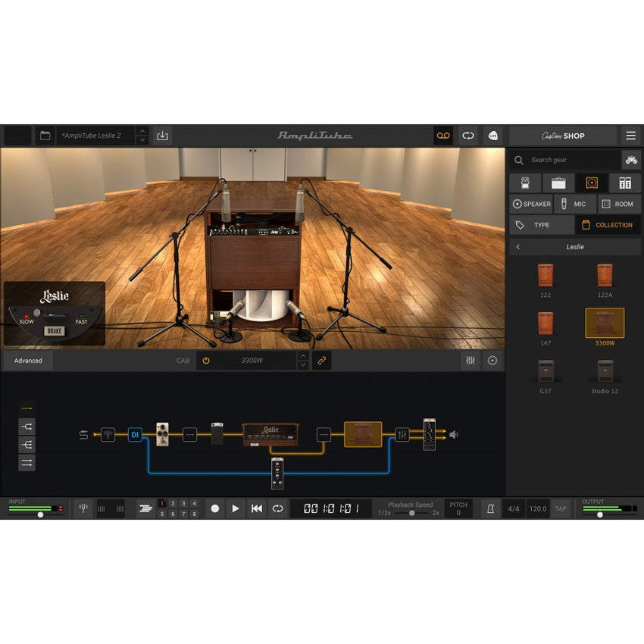Open the preset browser folder icon
The height and width of the screenshot is (644, 644).
click(45, 136)
